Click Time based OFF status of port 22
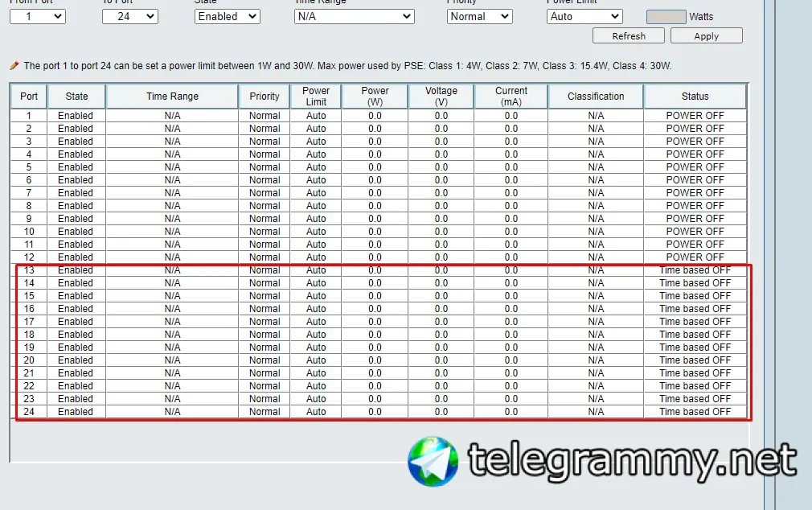This screenshot has width=812, height=510. point(695,386)
